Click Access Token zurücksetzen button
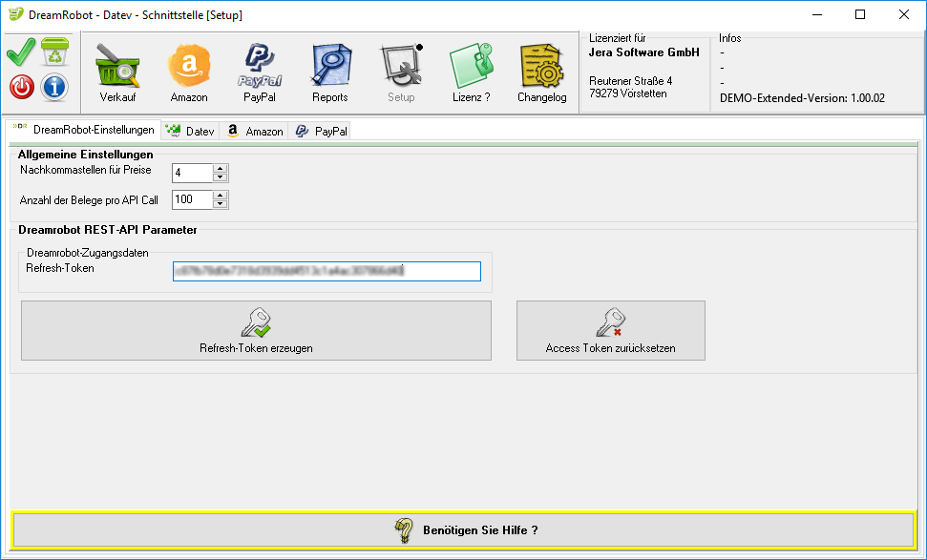Image resolution: width=927 pixels, height=560 pixels. point(610,330)
